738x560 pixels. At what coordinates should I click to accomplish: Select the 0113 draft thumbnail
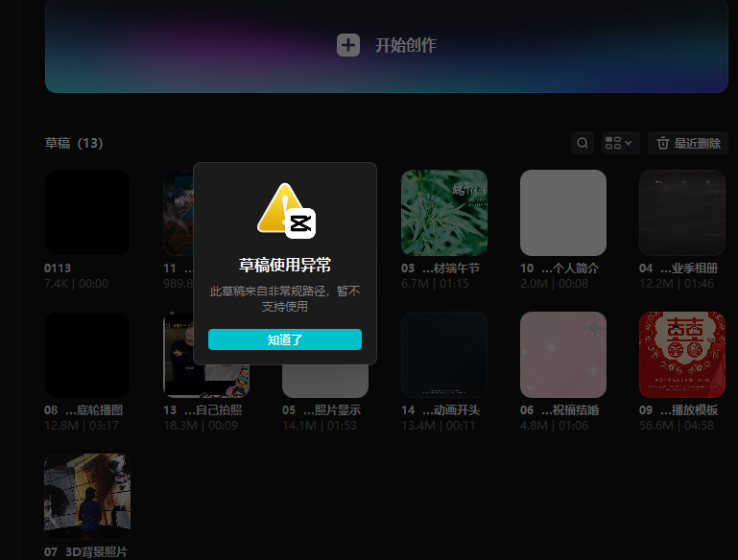87,213
